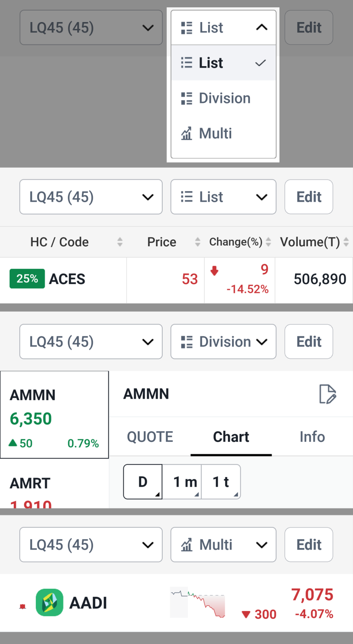Viewport: 353px width, 644px height.
Task: Select the 1 t chart option
Action: pos(221,482)
